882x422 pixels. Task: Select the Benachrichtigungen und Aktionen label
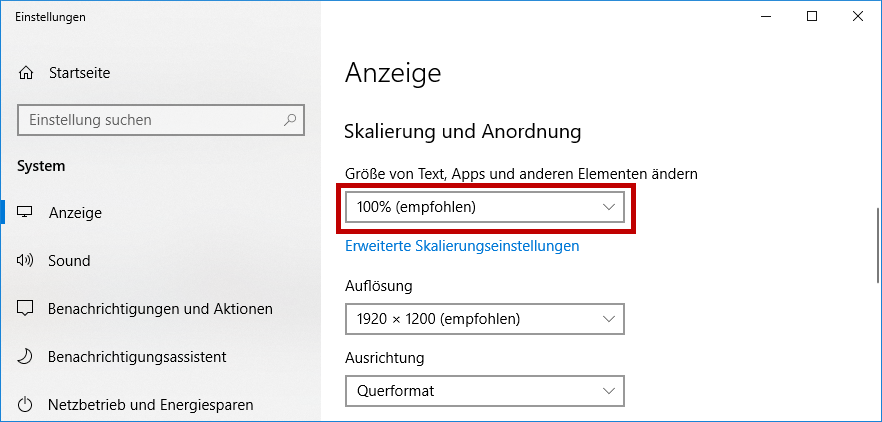[x=160, y=309]
